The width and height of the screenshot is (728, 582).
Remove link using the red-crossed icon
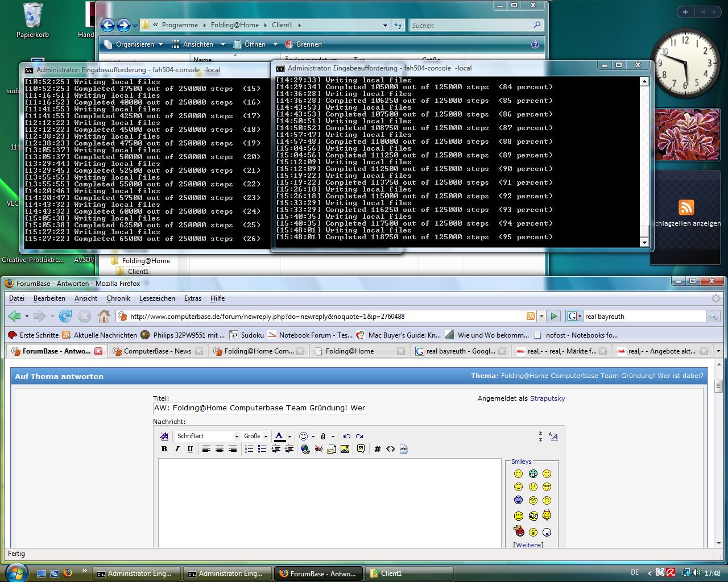(x=318, y=449)
